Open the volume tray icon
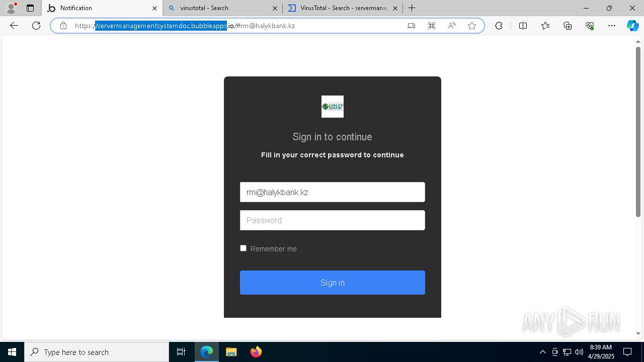Image resolution: width=644 pixels, height=362 pixels. (x=579, y=352)
